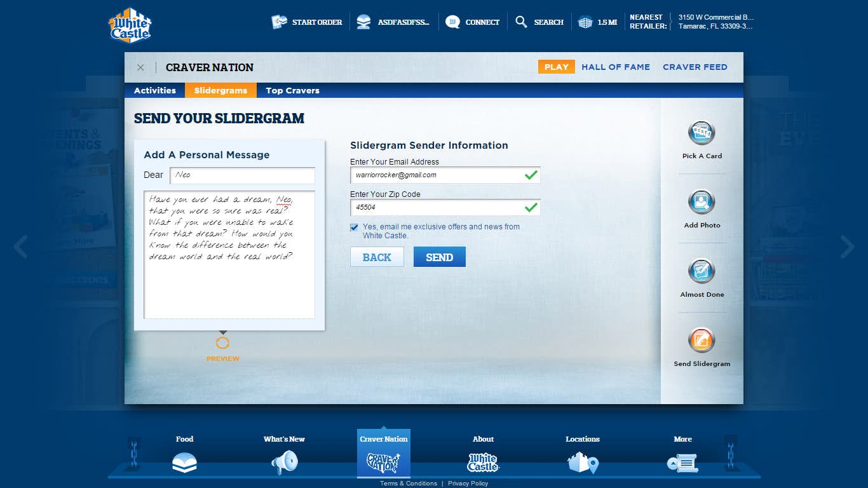Open the Food section burger icon

184,463
